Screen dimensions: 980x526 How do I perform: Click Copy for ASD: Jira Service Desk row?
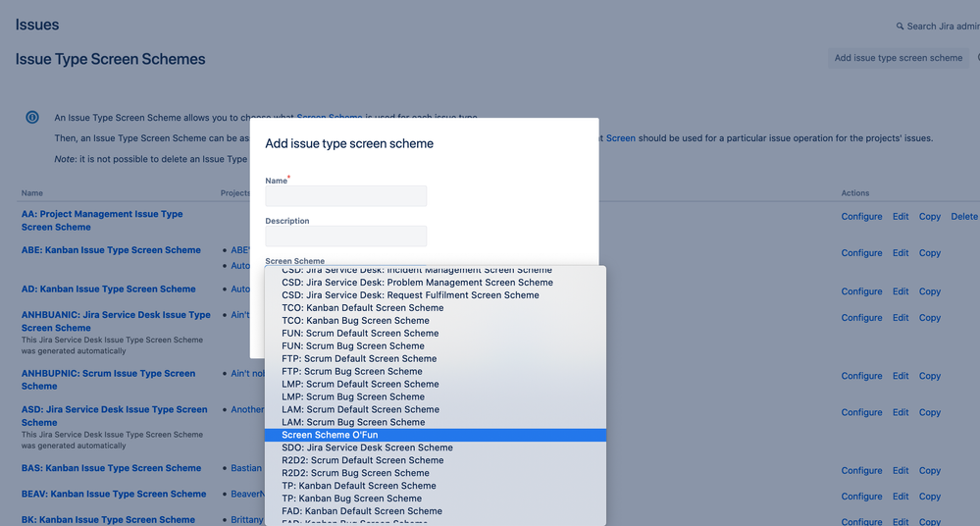pyautogui.click(x=929, y=412)
